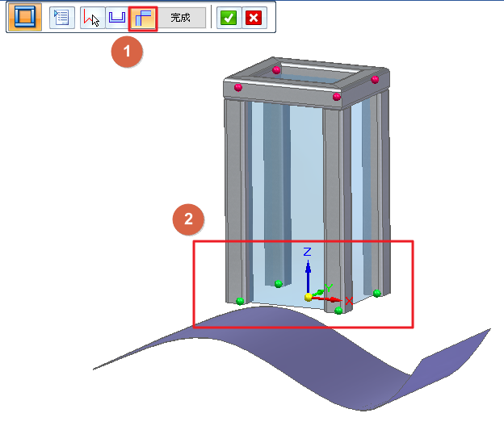Click the green Y axis arrow
The image size is (504, 430).
319,292
